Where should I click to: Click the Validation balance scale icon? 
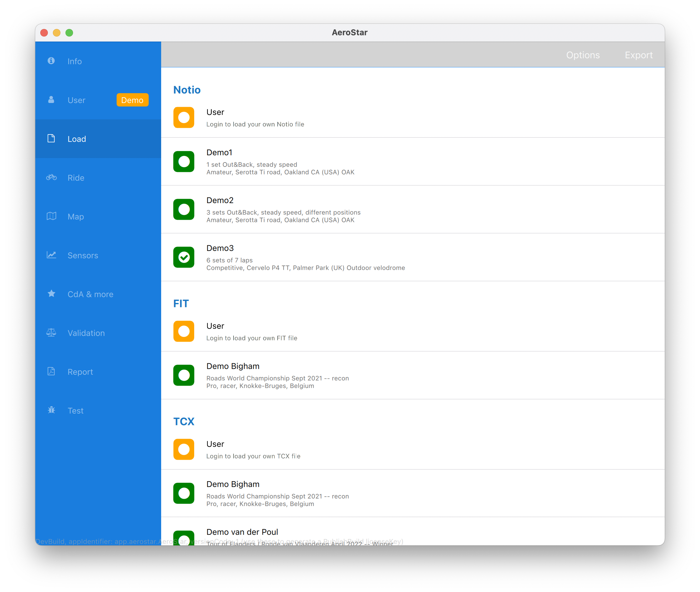[51, 333]
